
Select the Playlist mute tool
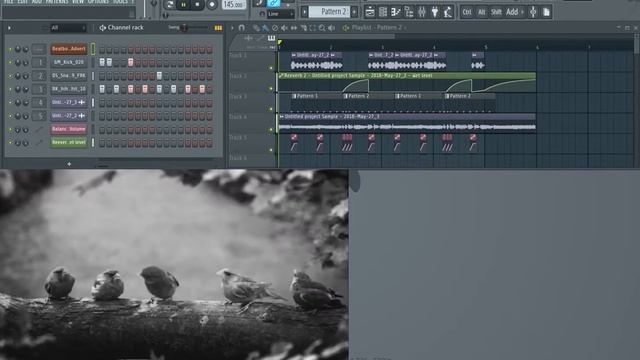point(284,28)
